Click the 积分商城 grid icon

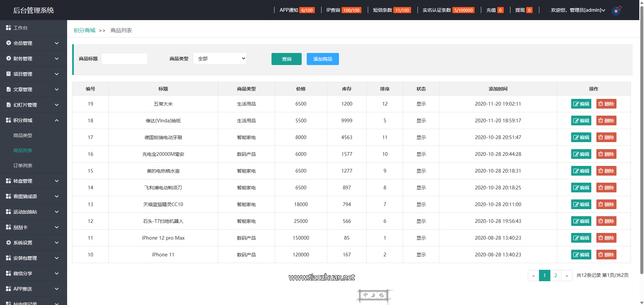coord(8,120)
